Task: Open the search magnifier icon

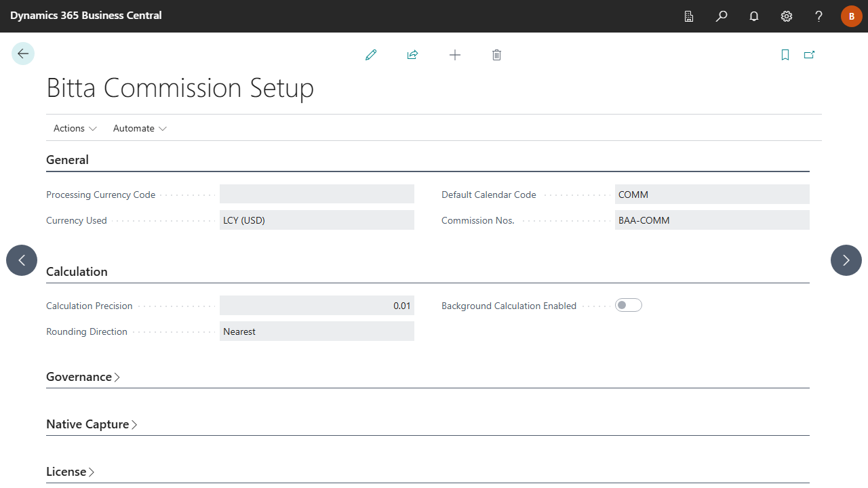Action: 722,16
